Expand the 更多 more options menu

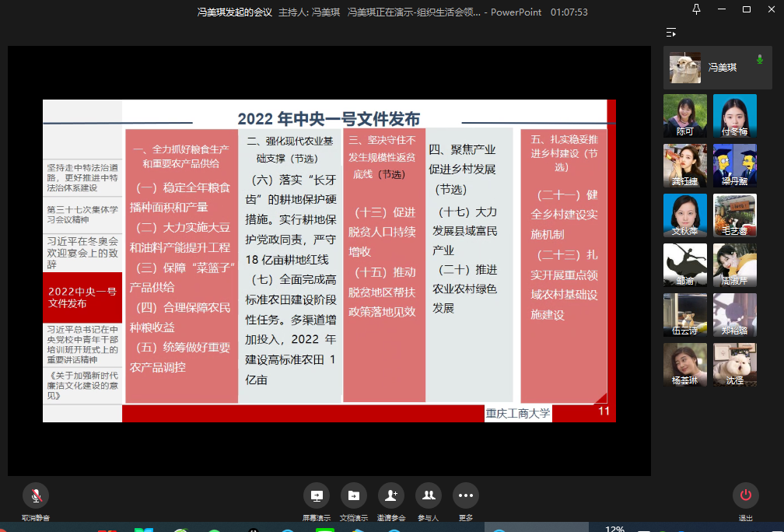[465, 495]
